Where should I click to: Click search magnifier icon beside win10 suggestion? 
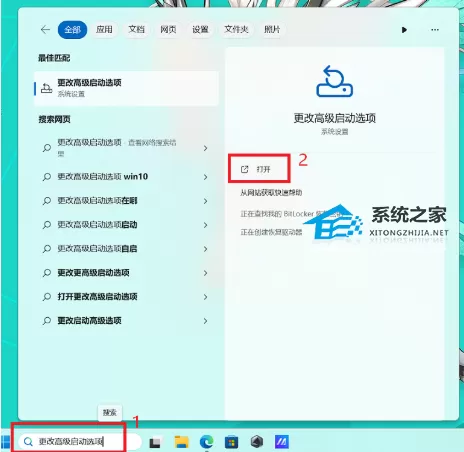click(x=47, y=177)
